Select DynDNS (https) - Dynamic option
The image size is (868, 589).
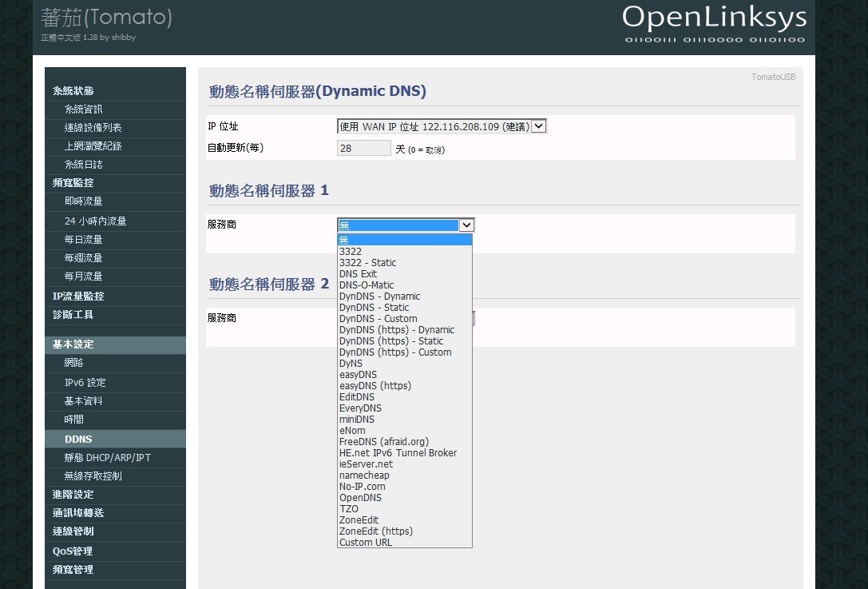click(405, 330)
